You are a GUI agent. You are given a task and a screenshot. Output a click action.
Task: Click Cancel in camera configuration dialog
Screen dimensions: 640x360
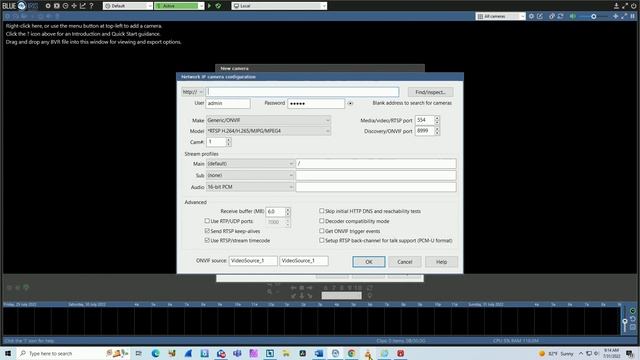pos(404,262)
